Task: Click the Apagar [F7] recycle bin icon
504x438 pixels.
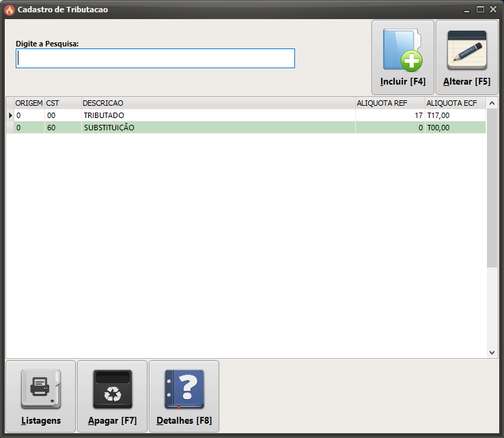Action: click(113, 389)
